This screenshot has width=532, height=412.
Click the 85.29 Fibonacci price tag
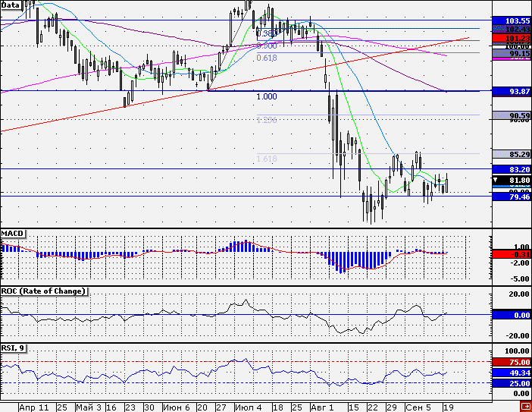click(x=509, y=154)
